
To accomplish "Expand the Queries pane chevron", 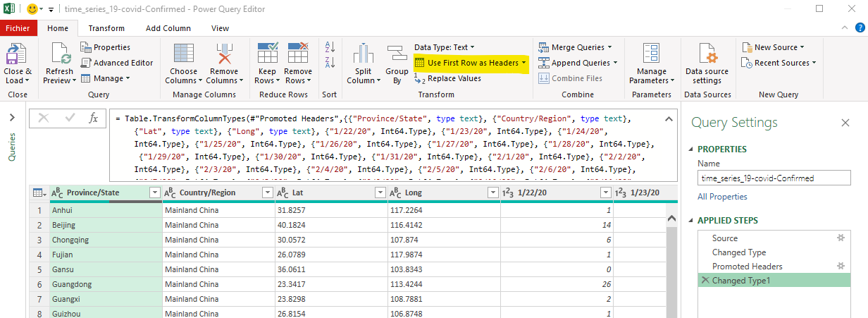I will click(11, 118).
